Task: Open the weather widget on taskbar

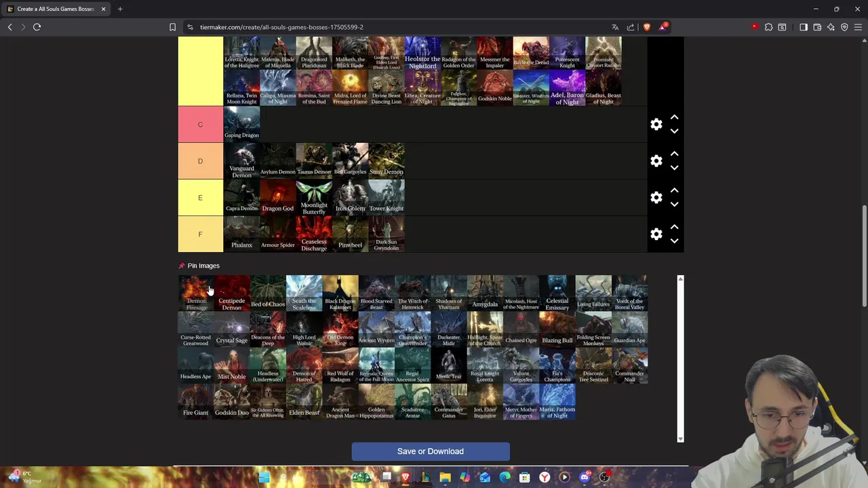Action: pos(24,477)
